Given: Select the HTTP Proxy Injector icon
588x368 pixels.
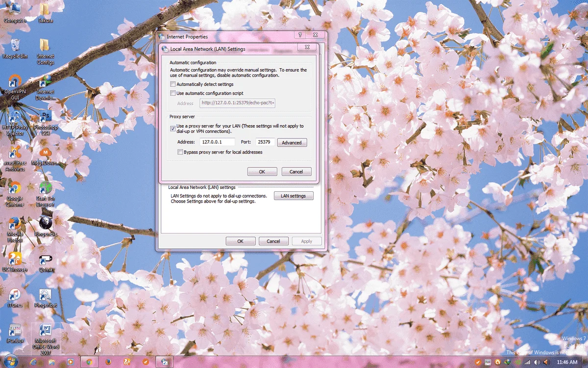Looking at the screenshot, I should click(x=15, y=123).
